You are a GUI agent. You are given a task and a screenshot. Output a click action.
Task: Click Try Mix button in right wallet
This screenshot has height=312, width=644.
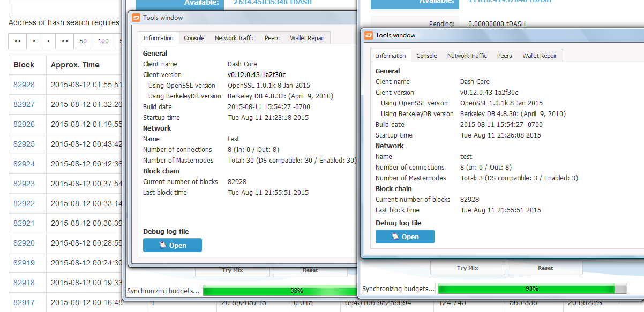pos(468,268)
